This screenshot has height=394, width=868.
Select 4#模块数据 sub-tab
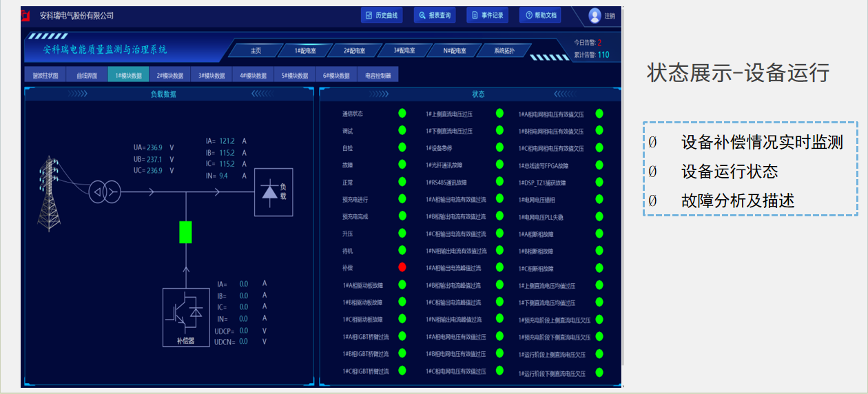253,75
